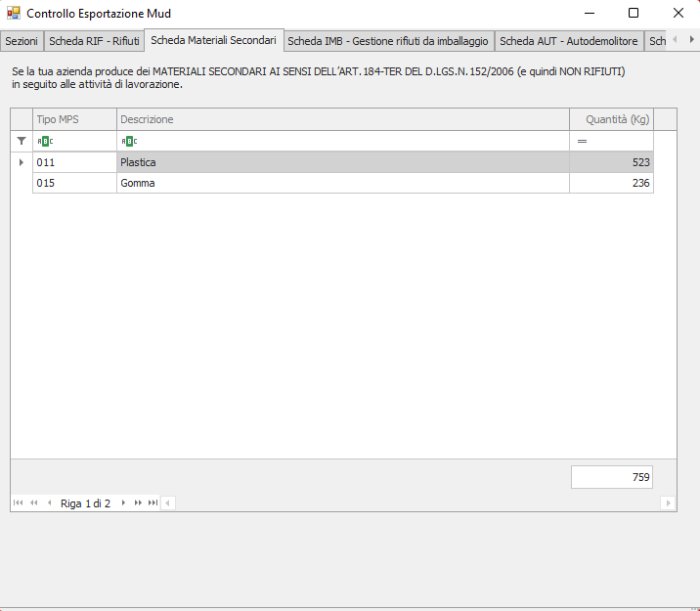
Task: Select the Gomma row in the grid
Action: click(x=342, y=183)
